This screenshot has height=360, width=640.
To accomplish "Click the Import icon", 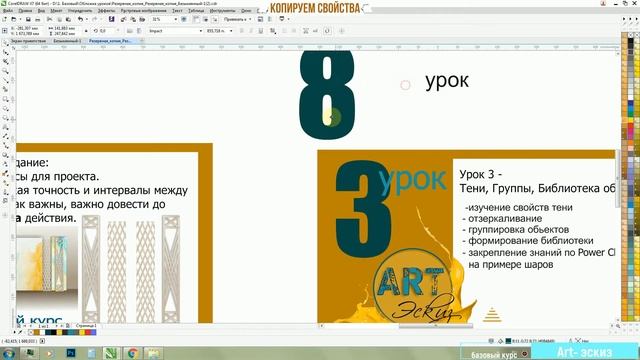I will point(123,19).
